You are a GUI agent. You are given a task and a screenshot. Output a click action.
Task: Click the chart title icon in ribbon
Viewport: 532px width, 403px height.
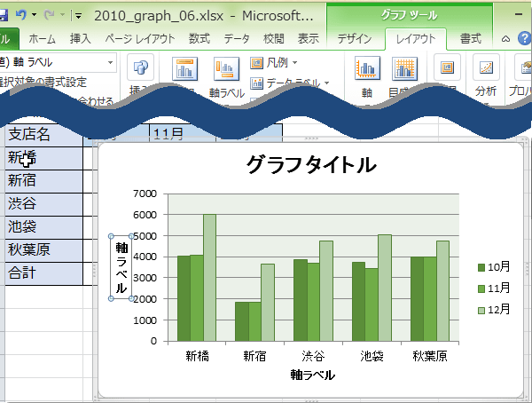[x=184, y=69]
